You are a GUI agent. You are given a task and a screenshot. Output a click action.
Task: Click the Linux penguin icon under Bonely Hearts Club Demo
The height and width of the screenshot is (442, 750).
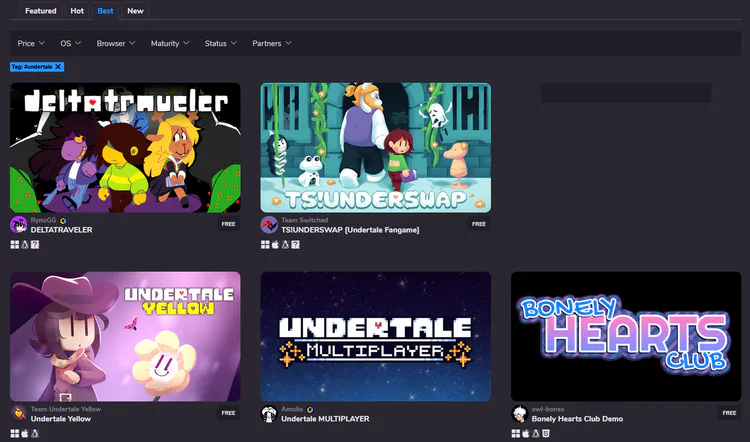click(x=536, y=434)
